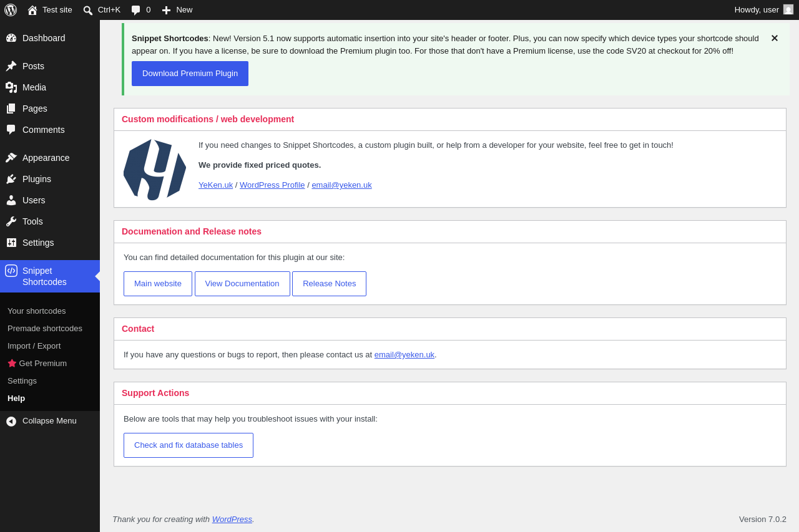Open the WordPress Profile link
Screen dimensions: 799x532
[272, 185]
